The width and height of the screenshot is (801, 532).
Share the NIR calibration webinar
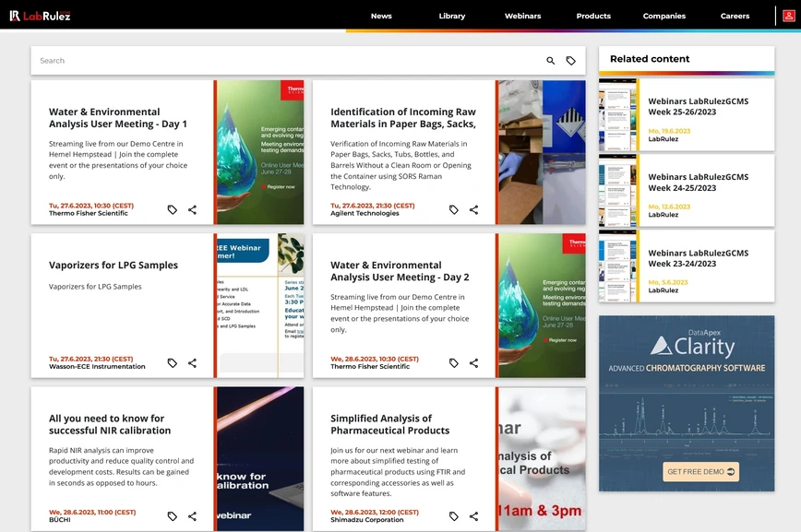coord(192,516)
